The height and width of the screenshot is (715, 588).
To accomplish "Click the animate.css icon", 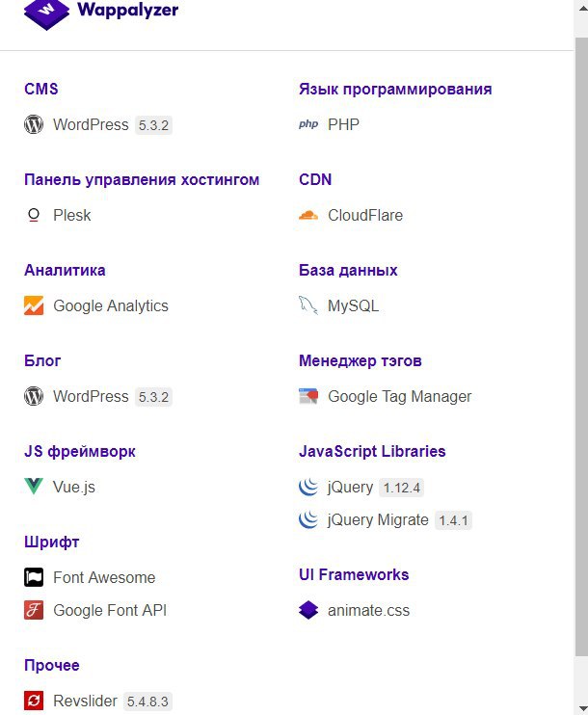I will (x=308, y=610).
